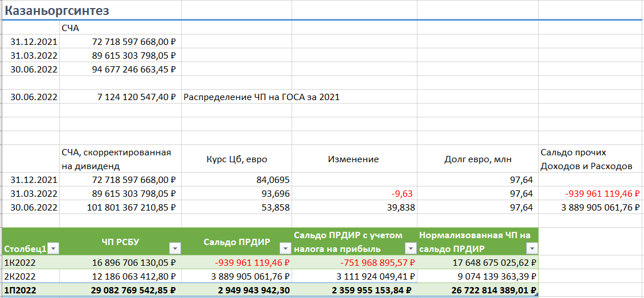The height and width of the screenshot is (298, 644).
Task: Select the 1К2022 row label
Action: click(x=31, y=262)
